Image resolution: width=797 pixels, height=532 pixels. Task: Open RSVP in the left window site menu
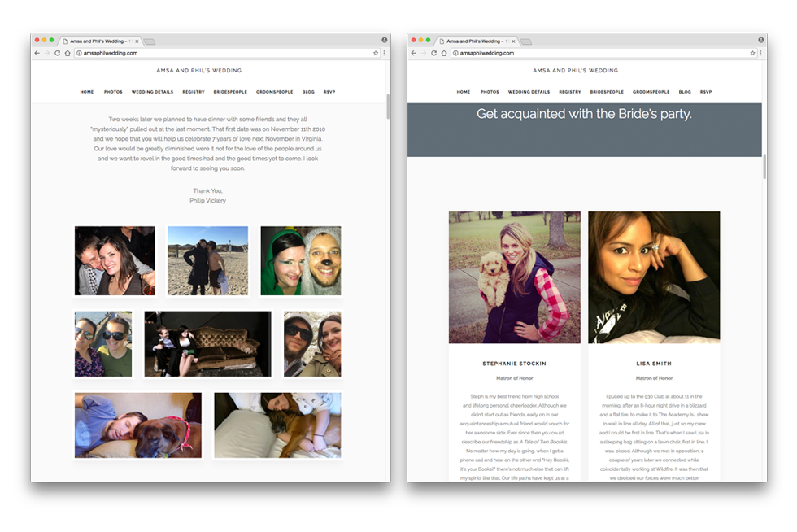(329, 92)
